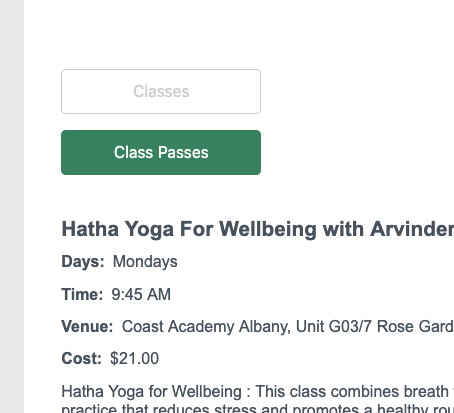Select the Hatha Yoga For Wellbeing heading
The height and width of the screenshot is (413, 454).
258,229
